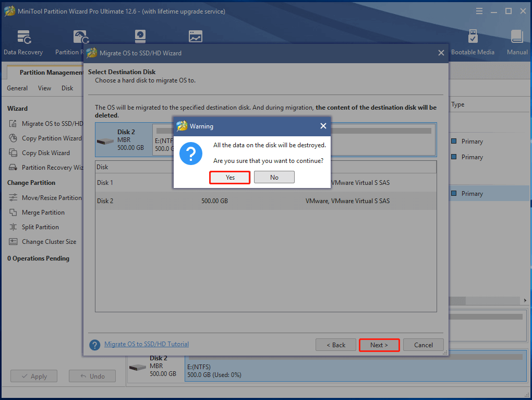
Task: Click the Change Partition section heading
Action: tap(31, 183)
